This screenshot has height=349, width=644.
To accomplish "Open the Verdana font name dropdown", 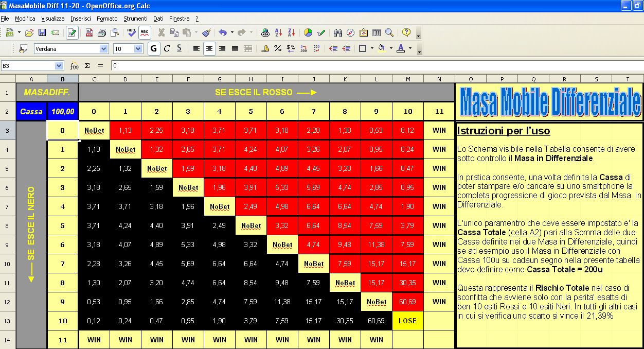I will 104,48.
